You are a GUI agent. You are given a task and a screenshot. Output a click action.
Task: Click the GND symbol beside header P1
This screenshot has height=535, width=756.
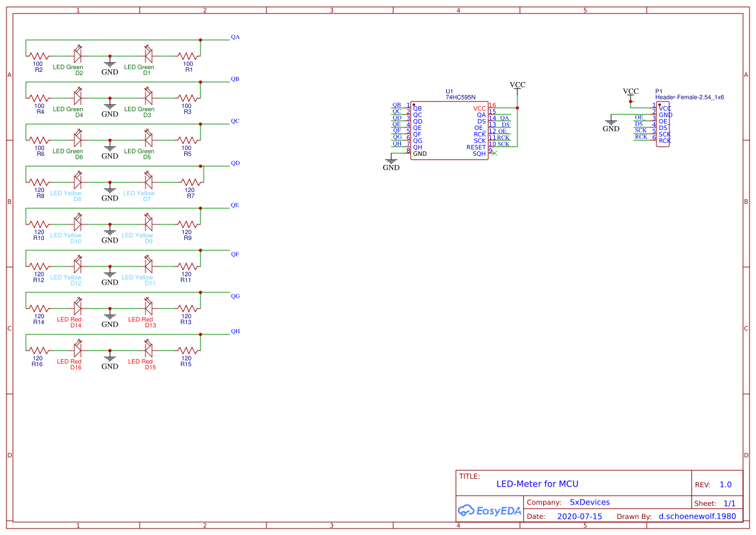pyautogui.click(x=610, y=123)
